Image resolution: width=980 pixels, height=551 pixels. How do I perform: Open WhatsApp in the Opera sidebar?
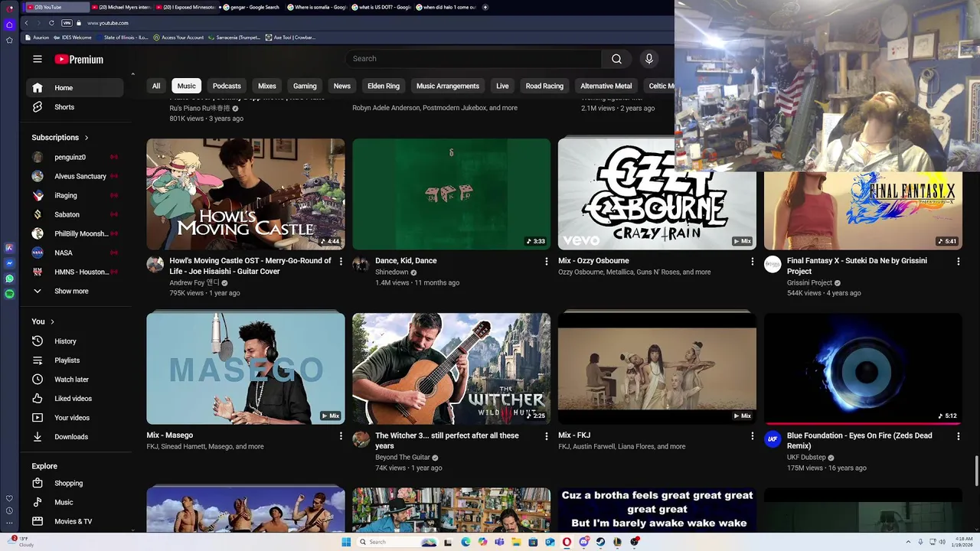pyautogui.click(x=9, y=279)
